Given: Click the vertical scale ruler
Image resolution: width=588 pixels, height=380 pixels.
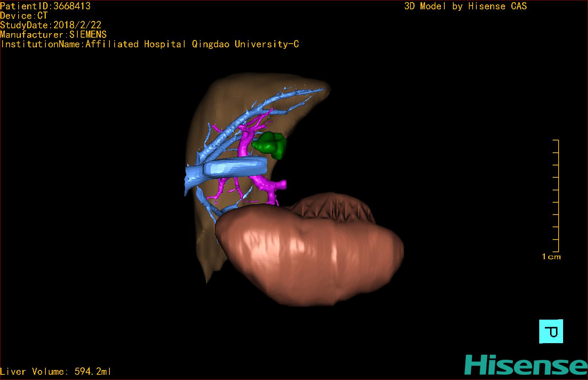Looking at the screenshot, I should [x=556, y=196].
